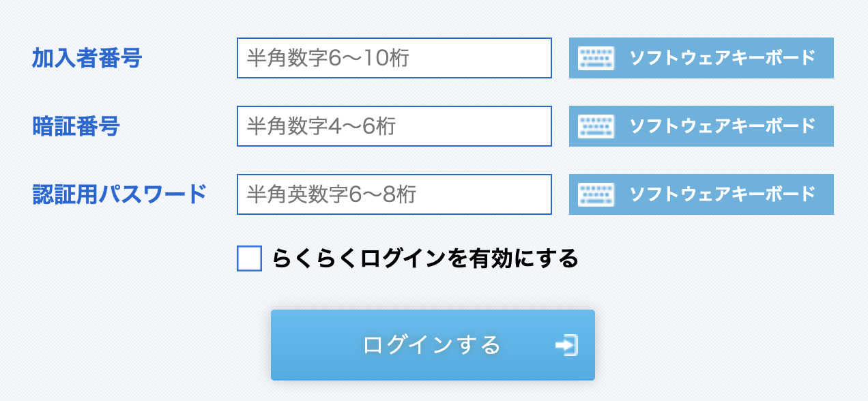868x401 pixels.
Task: Focus the 加入者番号 input field
Action: (394, 58)
